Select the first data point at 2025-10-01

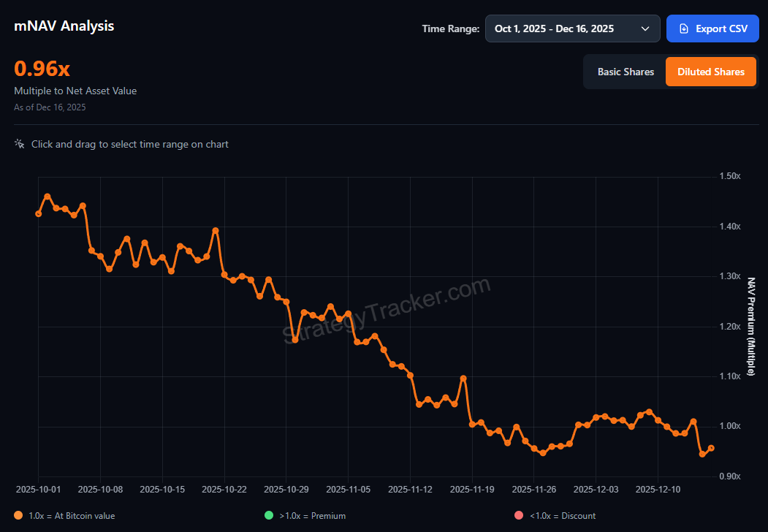pyautogui.click(x=39, y=213)
